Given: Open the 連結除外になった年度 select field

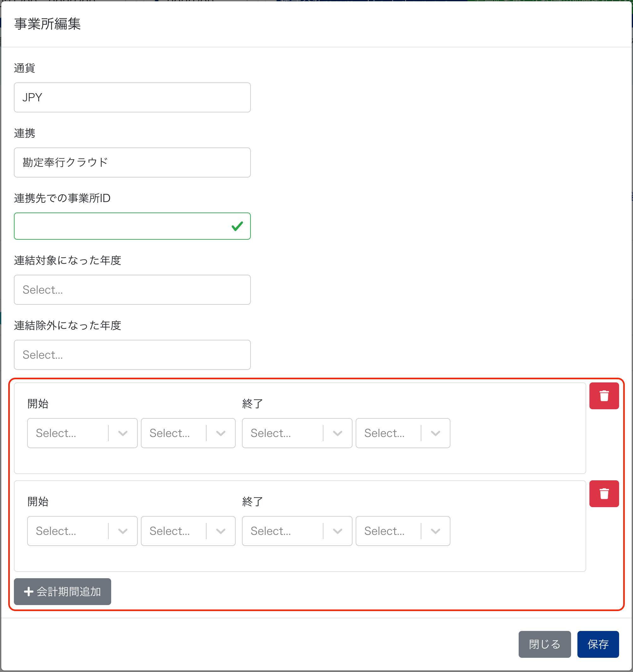Looking at the screenshot, I should (x=132, y=355).
